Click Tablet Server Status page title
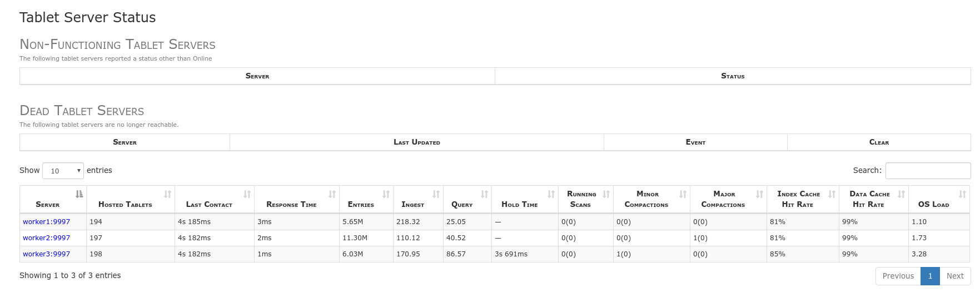 click(87, 17)
